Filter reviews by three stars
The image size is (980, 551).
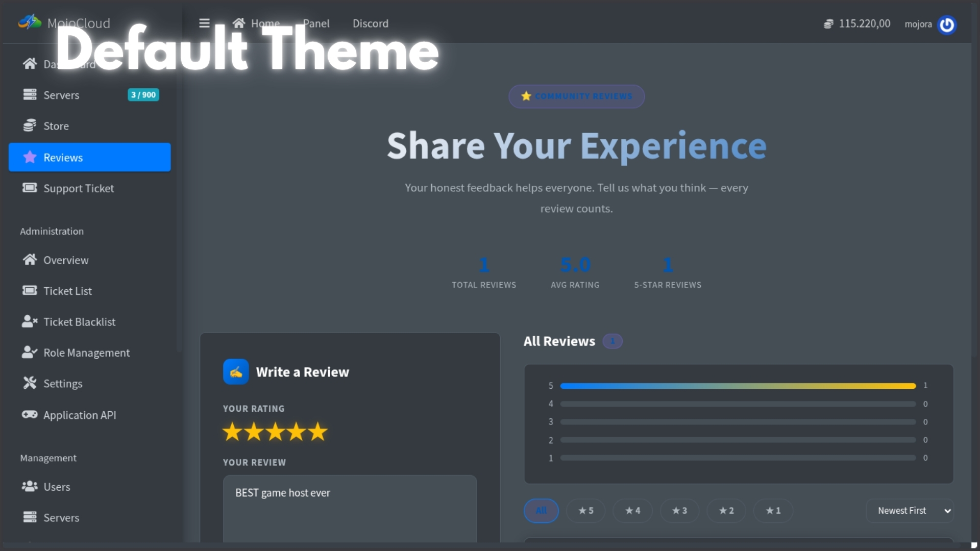[x=679, y=511]
